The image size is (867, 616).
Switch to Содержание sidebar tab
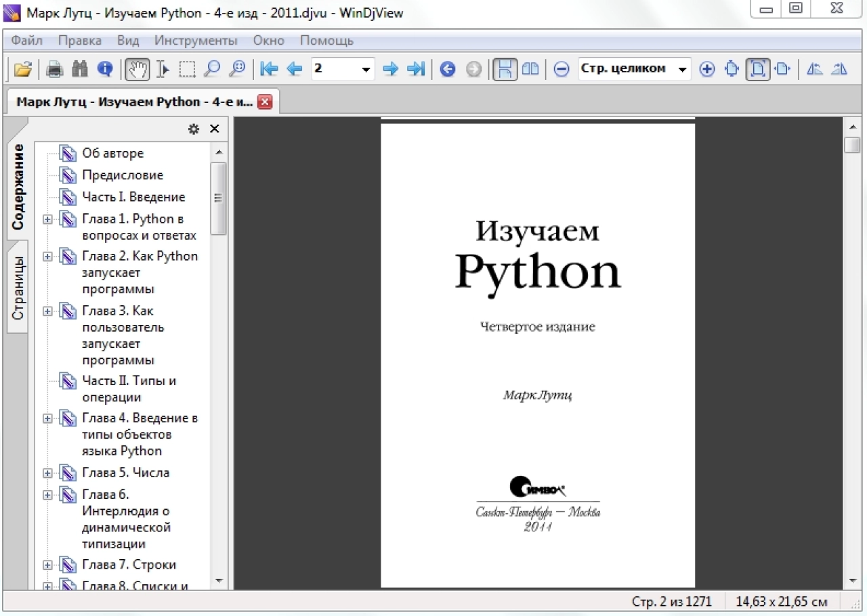click(x=18, y=186)
